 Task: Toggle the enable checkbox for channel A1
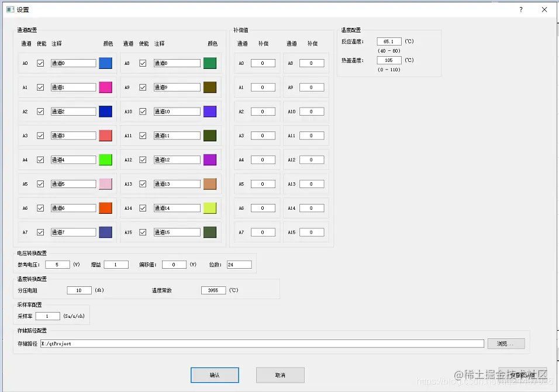[40, 87]
